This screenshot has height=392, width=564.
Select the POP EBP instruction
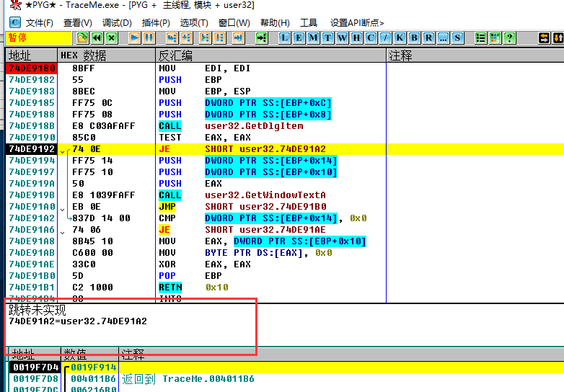[x=190, y=275]
